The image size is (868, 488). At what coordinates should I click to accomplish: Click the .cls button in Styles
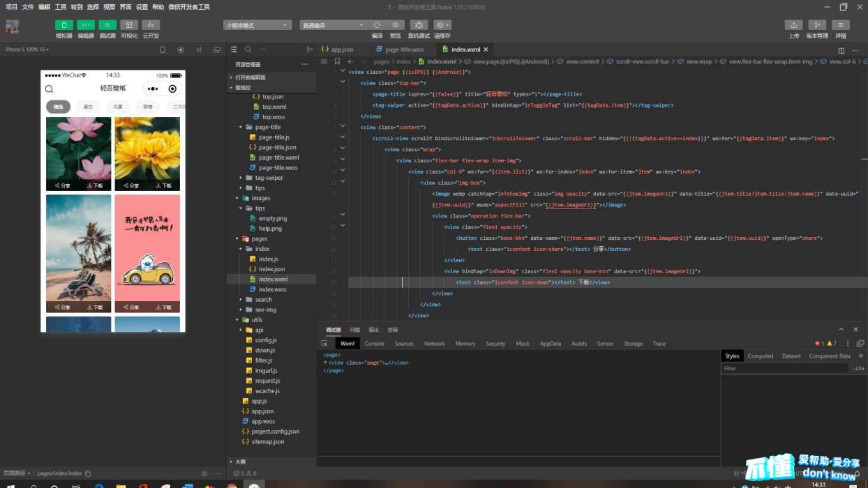pyautogui.click(x=858, y=368)
